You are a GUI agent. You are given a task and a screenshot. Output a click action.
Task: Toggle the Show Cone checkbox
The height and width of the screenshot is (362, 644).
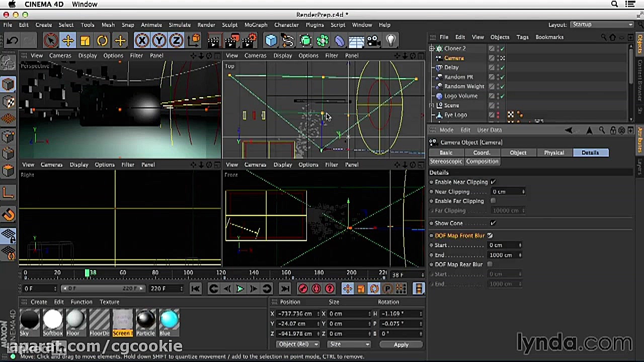493,223
